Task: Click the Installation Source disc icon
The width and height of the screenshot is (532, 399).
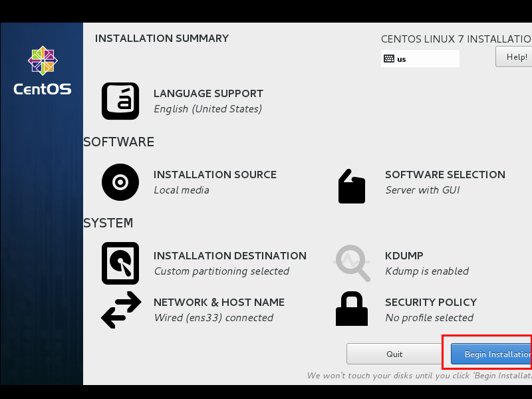Action: pos(120,182)
